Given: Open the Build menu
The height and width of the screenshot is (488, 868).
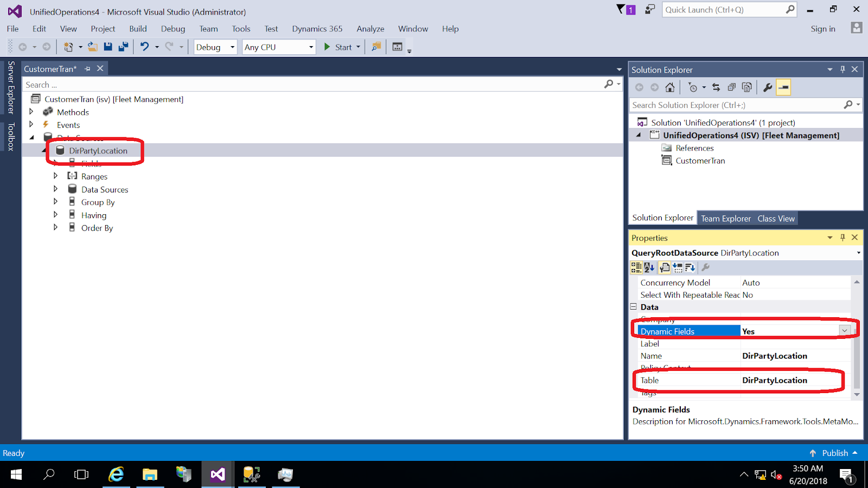Looking at the screenshot, I should (138, 29).
